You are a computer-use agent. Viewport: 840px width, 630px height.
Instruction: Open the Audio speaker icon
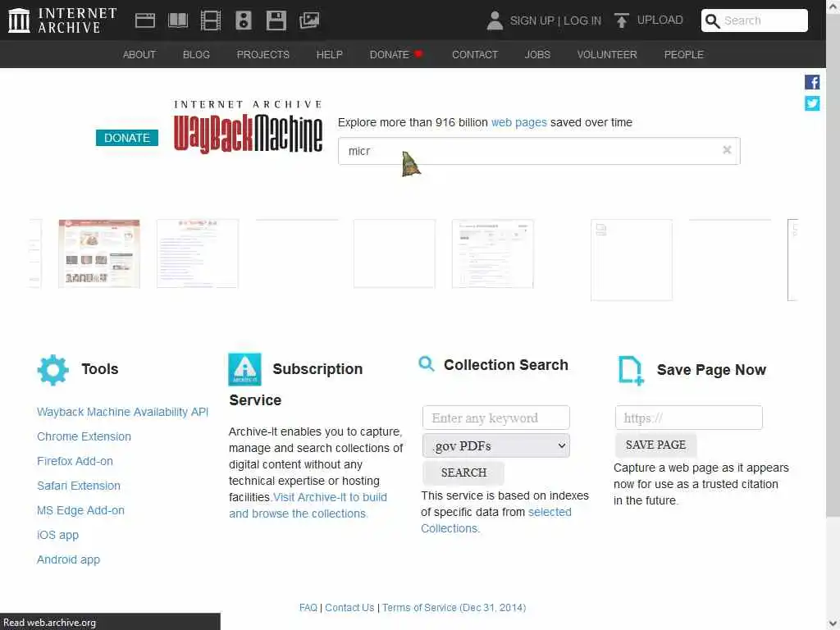[x=243, y=21]
